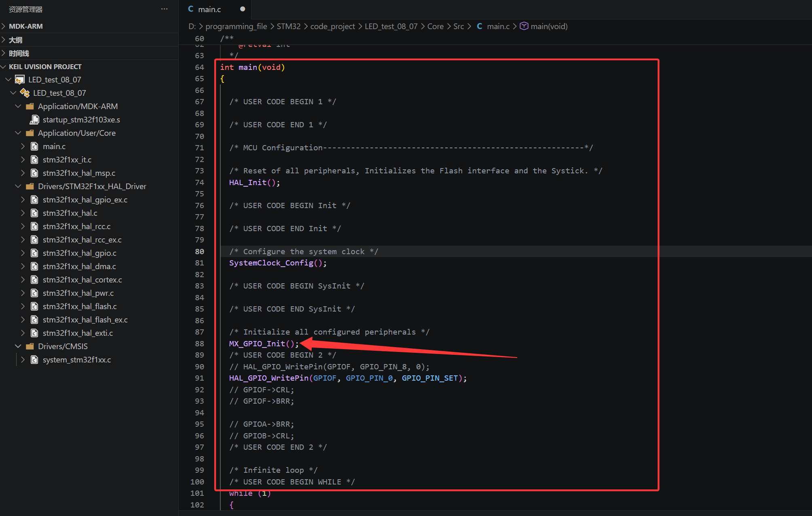The width and height of the screenshot is (812, 516).
Task: Open startup_stm32f103xe.s from the tree
Action: [x=81, y=120]
